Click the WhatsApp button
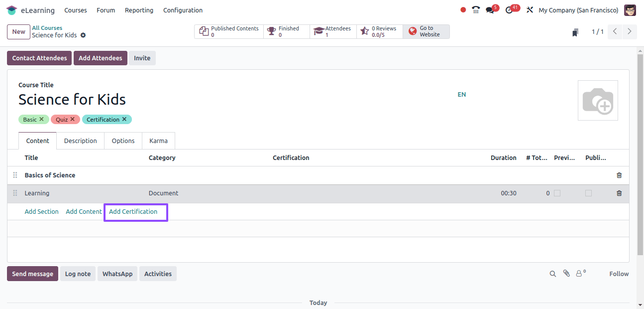Image resolution: width=644 pixels, height=309 pixels. (117, 274)
